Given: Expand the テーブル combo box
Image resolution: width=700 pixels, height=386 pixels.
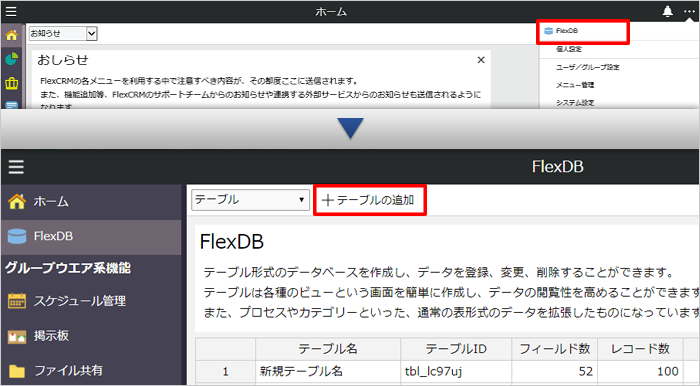Looking at the screenshot, I should click(x=250, y=199).
